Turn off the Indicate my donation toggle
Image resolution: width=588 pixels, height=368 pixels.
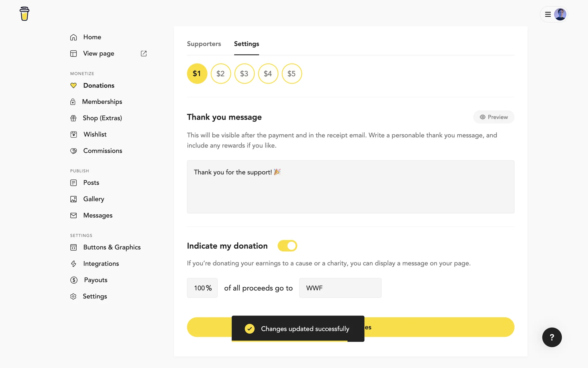point(287,246)
